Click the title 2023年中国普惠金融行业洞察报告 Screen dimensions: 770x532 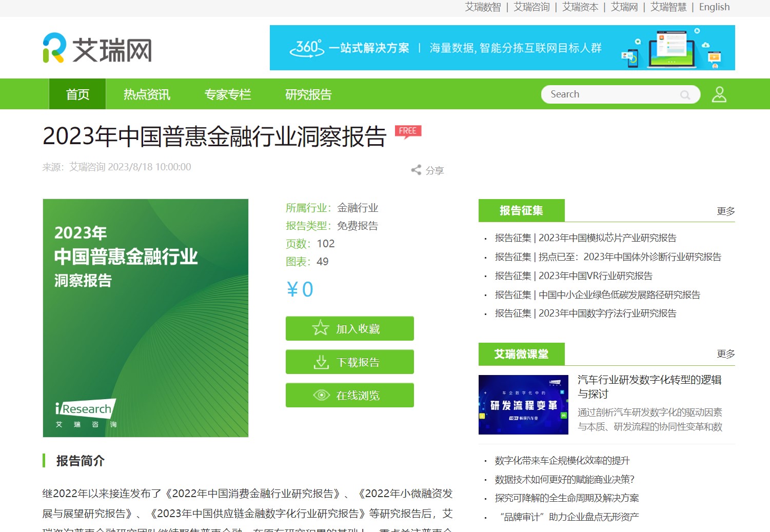coord(214,136)
